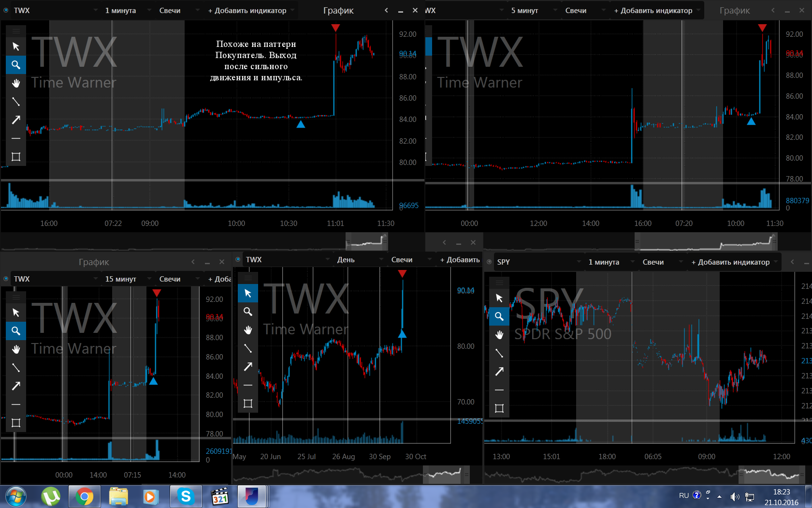The width and height of the screenshot is (812, 508).
Task: Click the График tab above the 15 минут chart
Action: 94,262
